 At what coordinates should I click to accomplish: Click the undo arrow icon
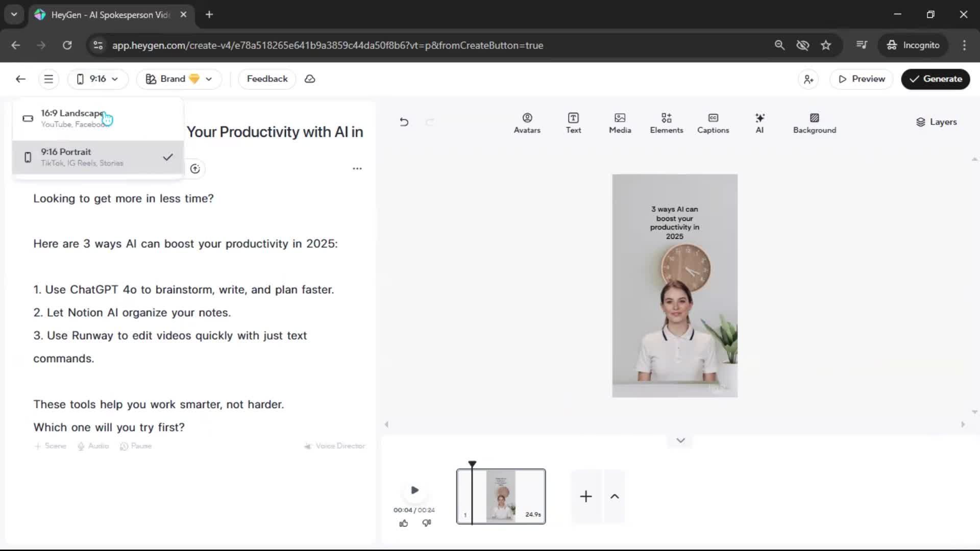[x=404, y=122]
